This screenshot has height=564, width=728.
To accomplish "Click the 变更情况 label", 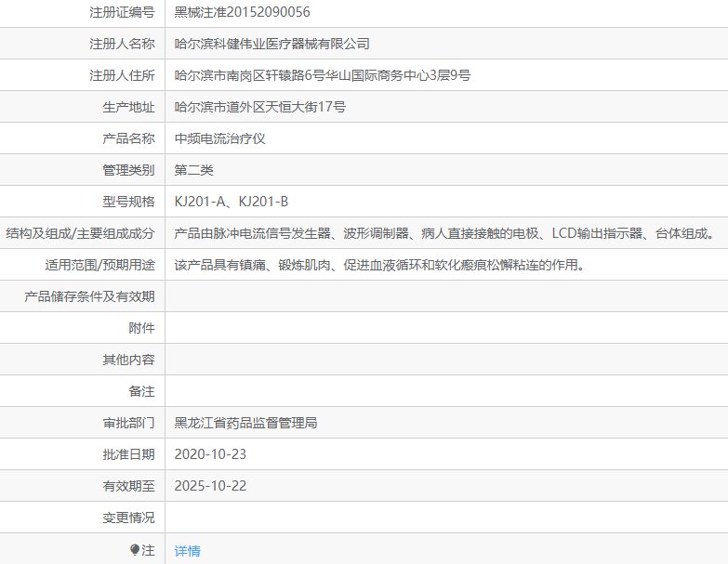I will tap(128, 518).
